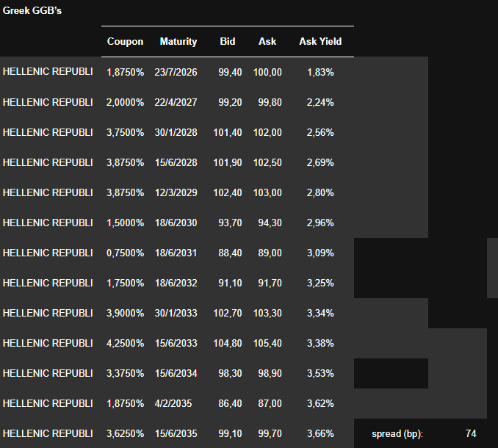Select the 3,9000% coupon cell
The image size is (498, 448).
pos(125,313)
